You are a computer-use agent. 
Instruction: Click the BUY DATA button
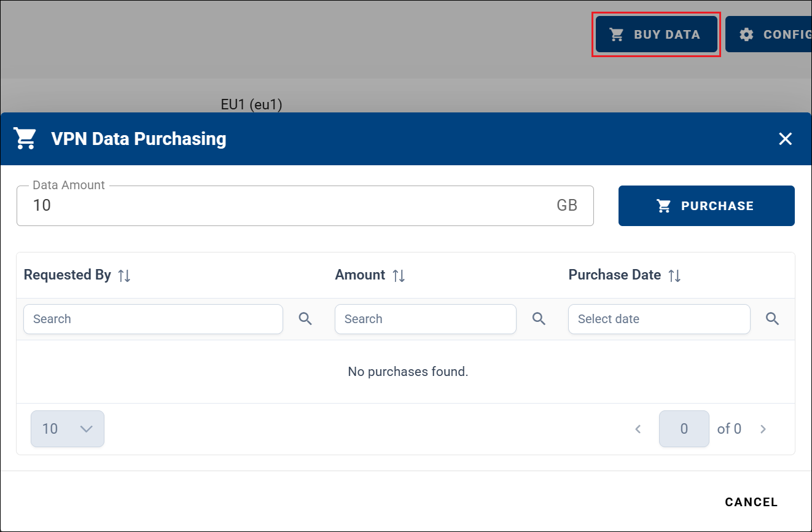[656, 34]
